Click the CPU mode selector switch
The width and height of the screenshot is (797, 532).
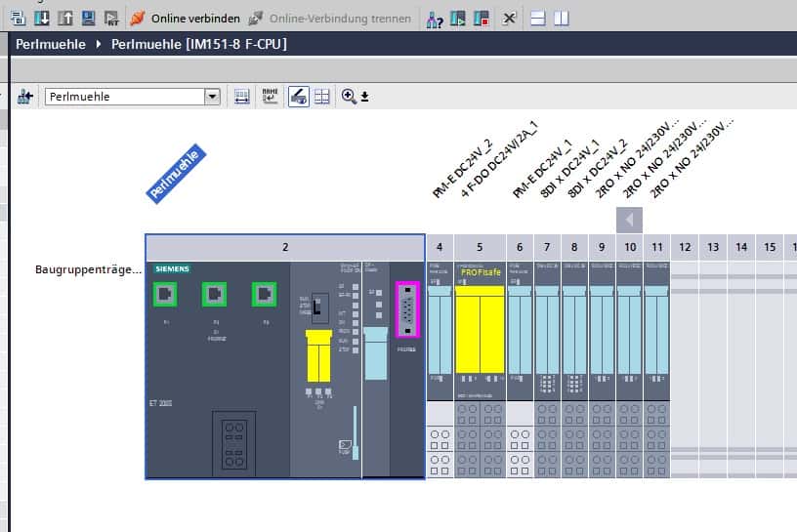coord(319,307)
